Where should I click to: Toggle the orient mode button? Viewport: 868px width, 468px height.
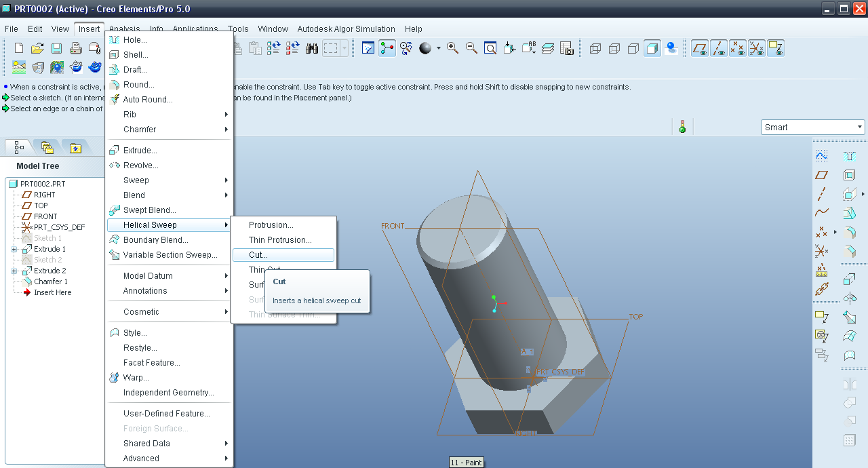[x=406, y=48]
